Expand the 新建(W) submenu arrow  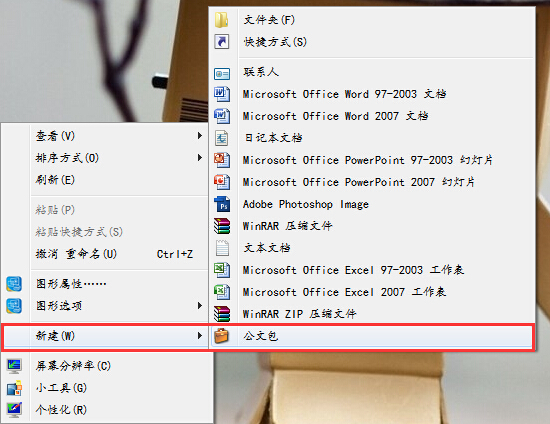point(200,336)
